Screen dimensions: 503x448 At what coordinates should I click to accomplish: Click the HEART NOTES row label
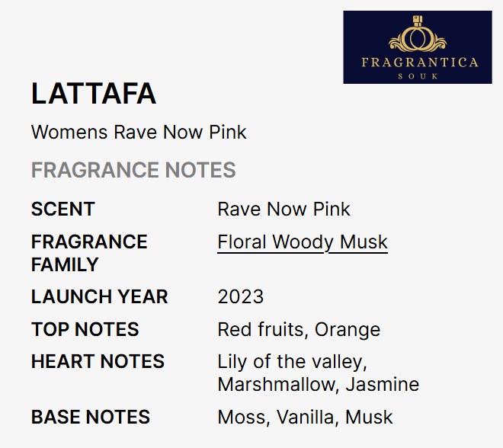[98, 361]
